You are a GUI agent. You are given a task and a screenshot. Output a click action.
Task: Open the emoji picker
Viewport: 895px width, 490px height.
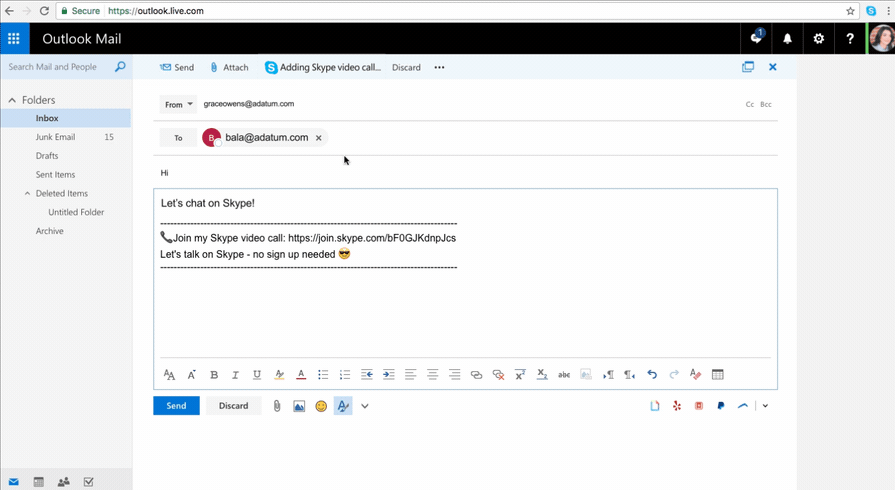321,406
